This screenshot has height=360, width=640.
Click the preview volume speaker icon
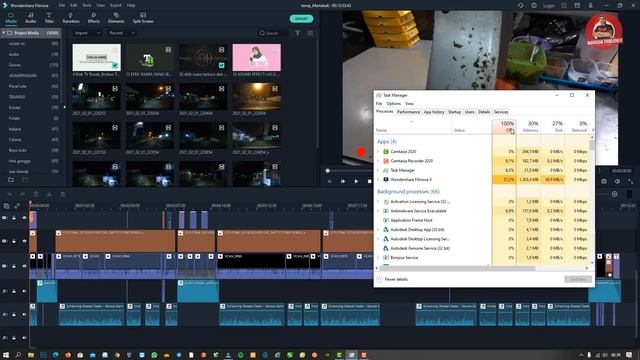(617, 181)
